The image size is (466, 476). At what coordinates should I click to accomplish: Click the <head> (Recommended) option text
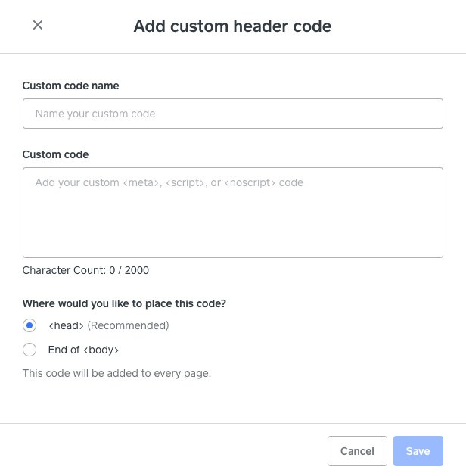click(x=109, y=325)
